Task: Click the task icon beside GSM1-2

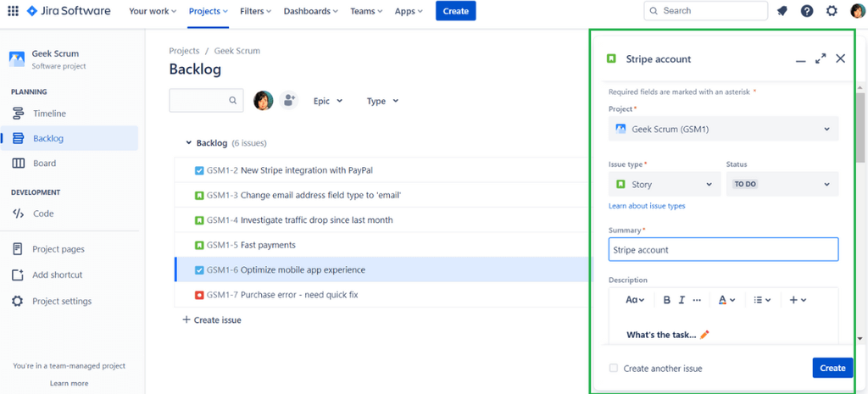Action: tap(199, 170)
